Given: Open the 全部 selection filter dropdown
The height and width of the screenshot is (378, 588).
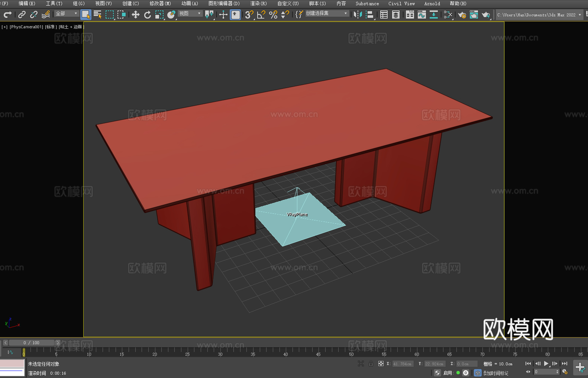Looking at the screenshot, I should 67,13.
